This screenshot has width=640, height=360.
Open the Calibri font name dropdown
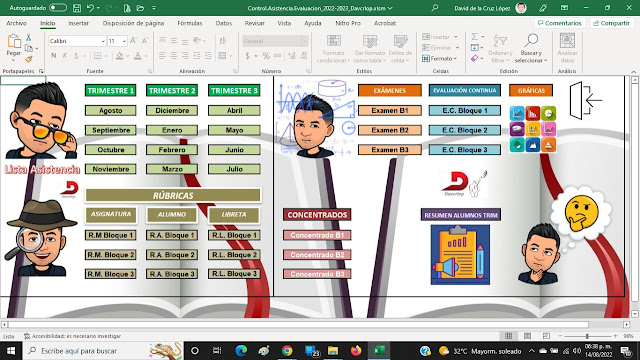[103, 41]
